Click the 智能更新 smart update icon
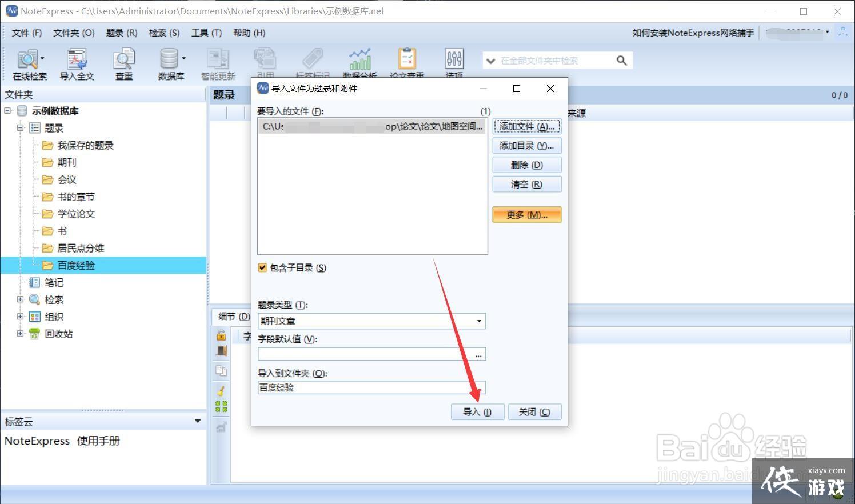The height and width of the screenshot is (504, 855). (x=218, y=64)
